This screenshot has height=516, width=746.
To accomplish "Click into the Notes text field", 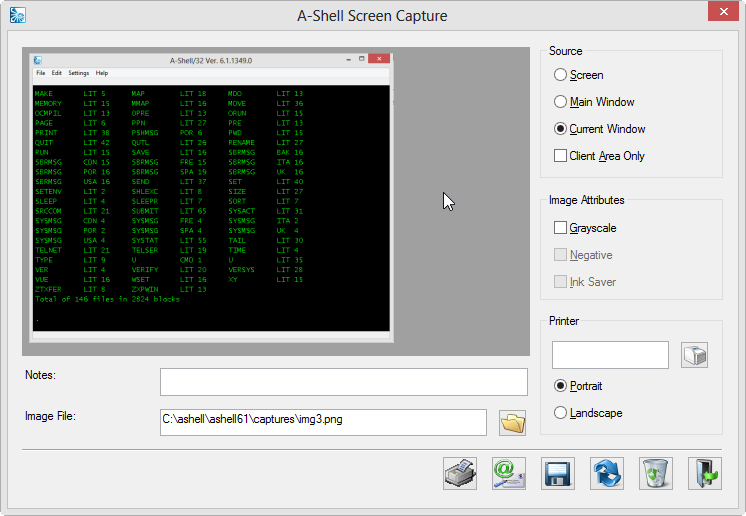I will coord(343,382).
